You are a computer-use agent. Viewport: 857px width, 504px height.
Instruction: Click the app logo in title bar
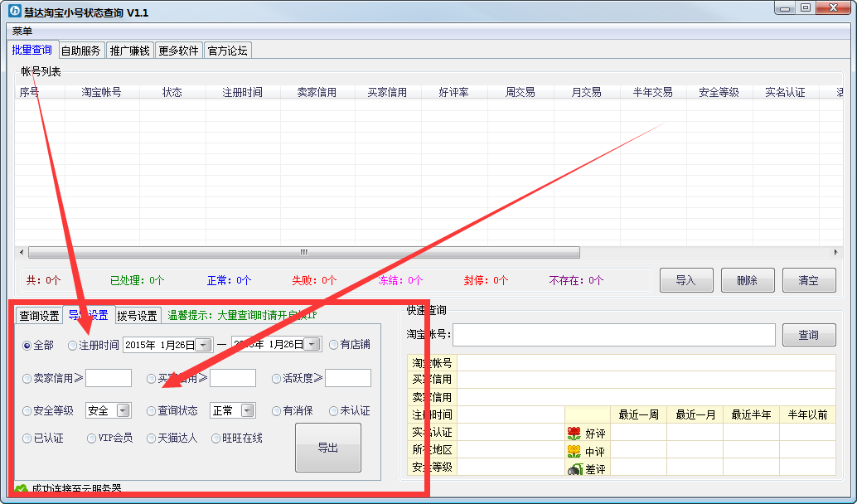tap(14, 12)
